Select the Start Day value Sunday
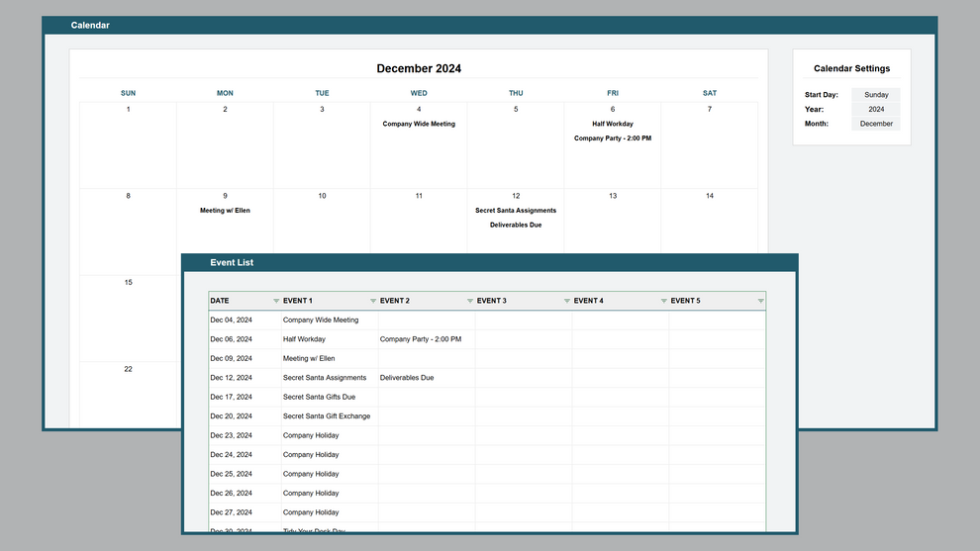This screenshot has height=551, width=980. [876, 95]
